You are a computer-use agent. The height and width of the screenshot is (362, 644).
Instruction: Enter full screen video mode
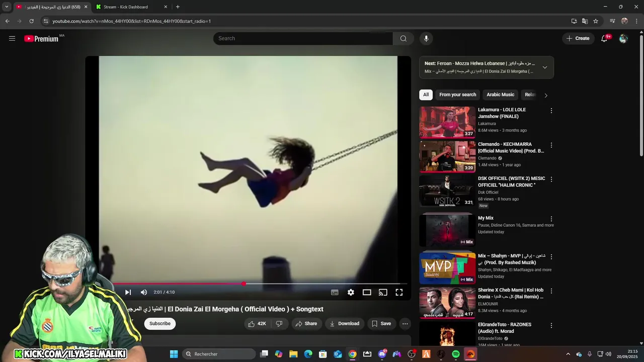coord(399,292)
